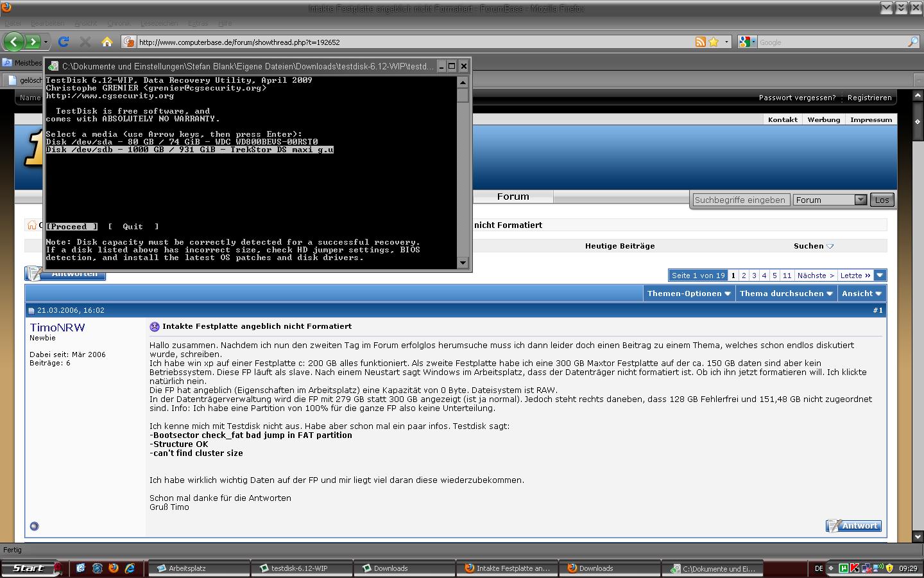Click the post status icon beside 21.03.2006
Screen dimensions: 924x578
tap(31, 311)
